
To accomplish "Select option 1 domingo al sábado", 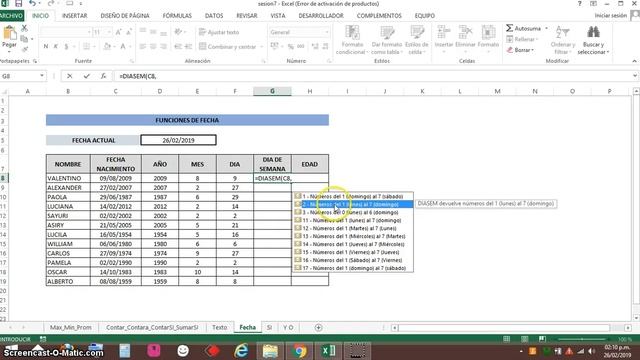I will [353, 197].
